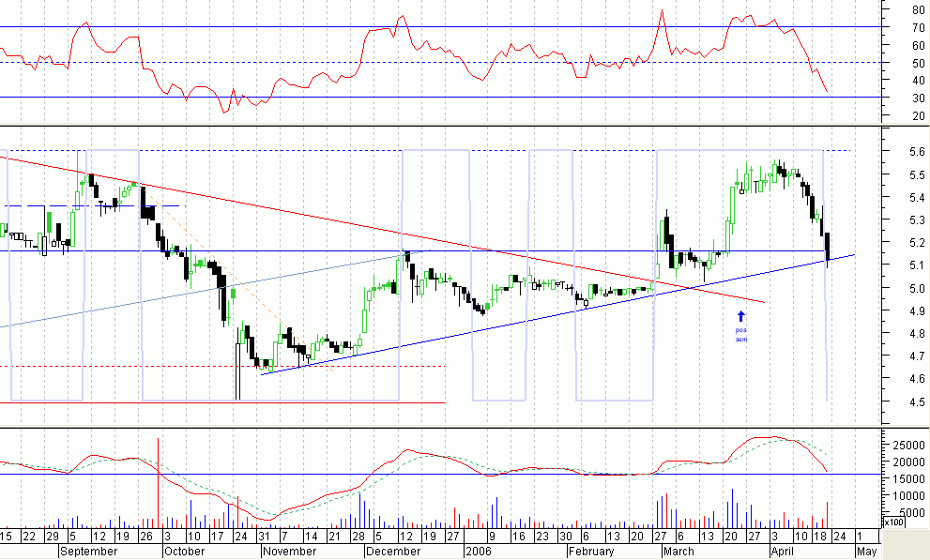Click the December month label

coord(393,552)
